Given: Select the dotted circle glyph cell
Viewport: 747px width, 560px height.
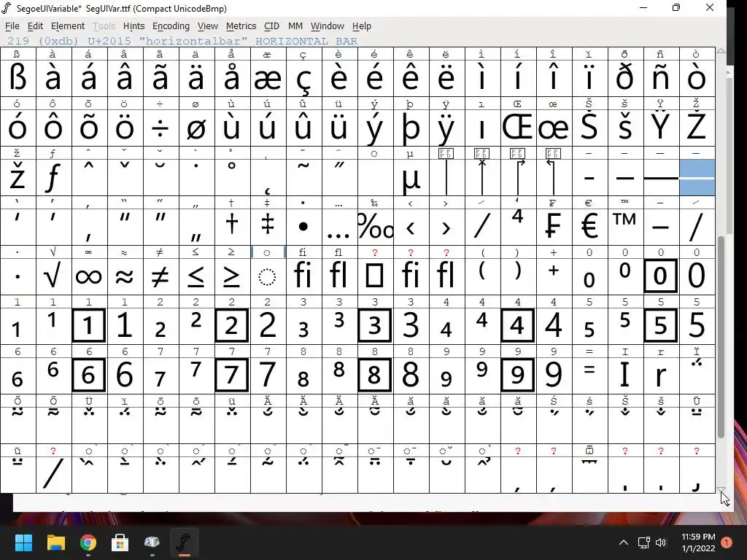Looking at the screenshot, I should pyautogui.click(x=268, y=276).
